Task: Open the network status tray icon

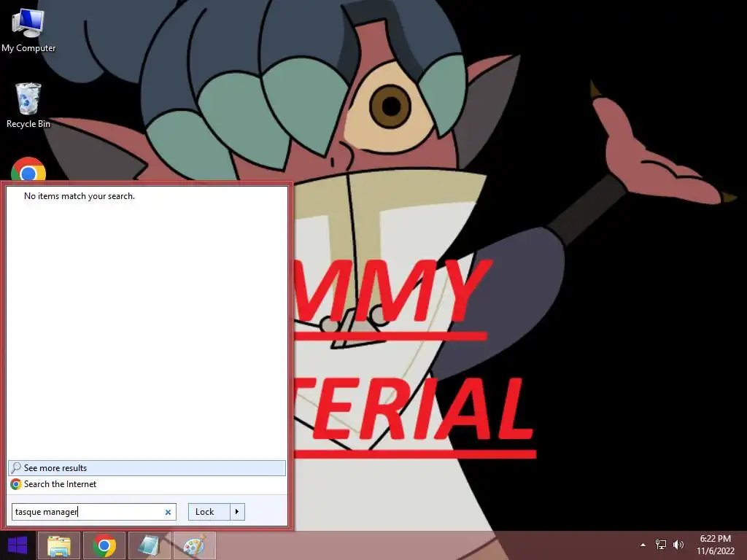Action: pyautogui.click(x=661, y=544)
